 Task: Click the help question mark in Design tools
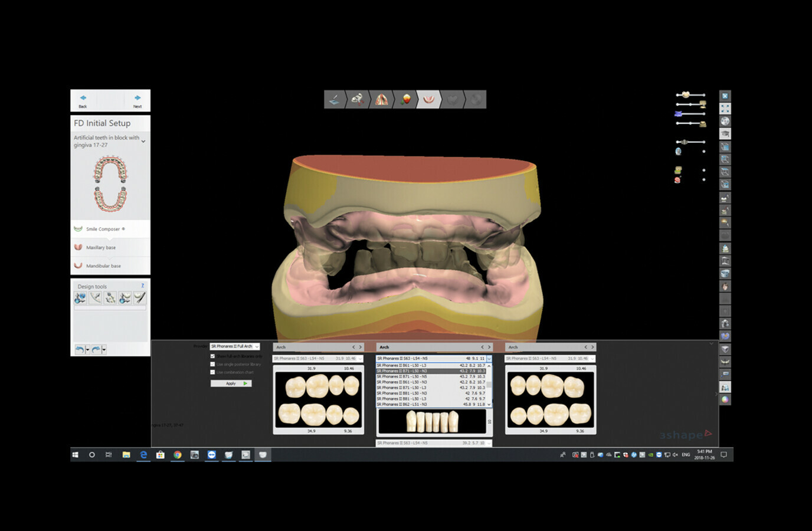tap(142, 286)
